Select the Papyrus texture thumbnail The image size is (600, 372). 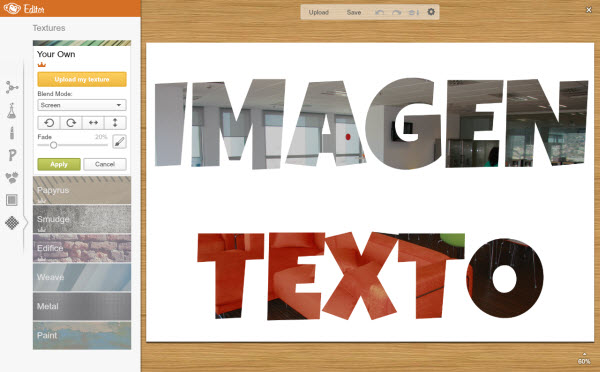(82, 190)
